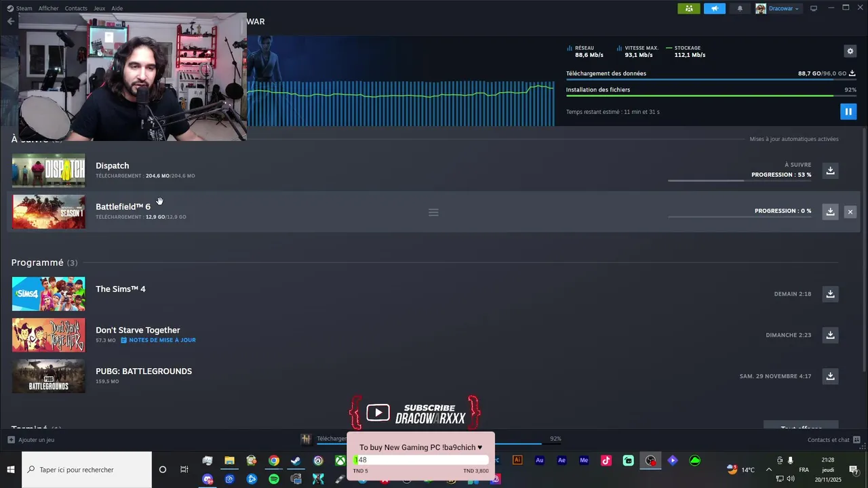Open Aide menu
Screen dimensions: 868x488
click(117, 8)
